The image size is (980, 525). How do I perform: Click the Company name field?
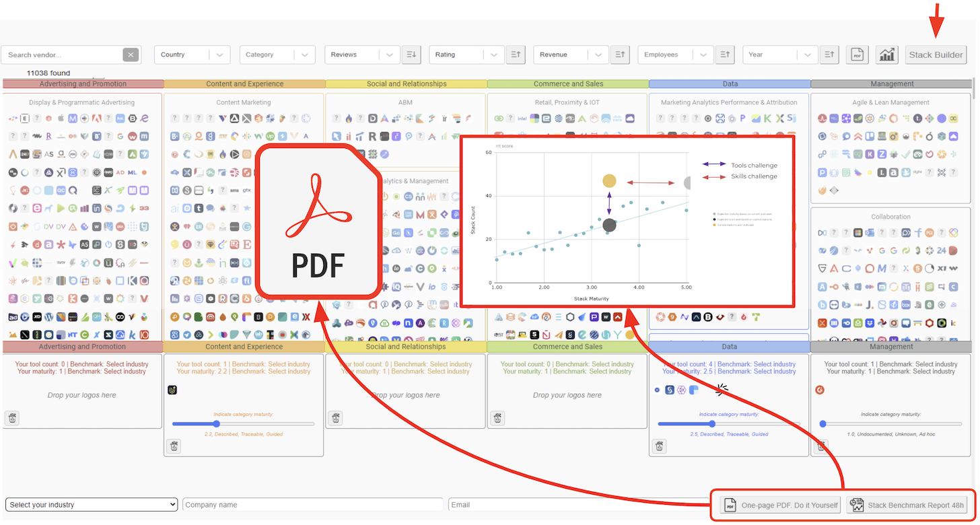(x=313, y=505)
